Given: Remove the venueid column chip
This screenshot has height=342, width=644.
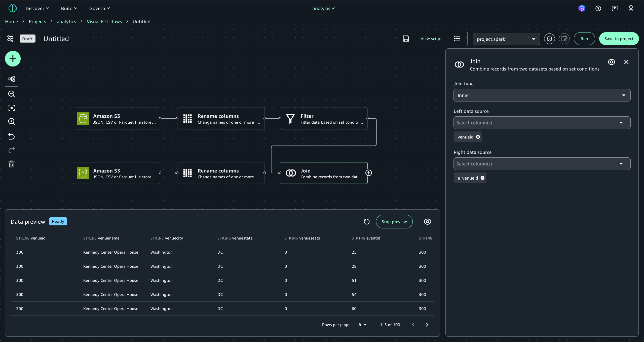Looking at the screenshot, I should (x=478, y=137).
